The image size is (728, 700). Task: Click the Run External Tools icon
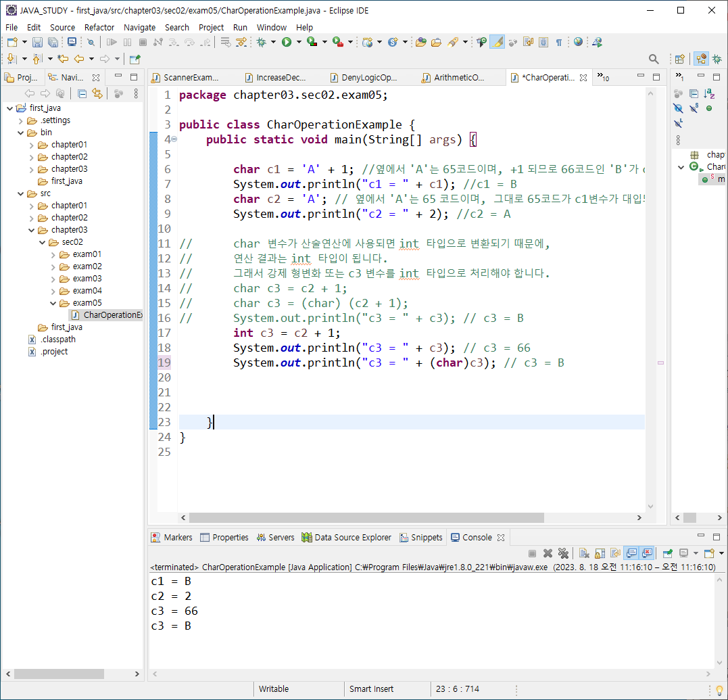click(x=338, y=42)
